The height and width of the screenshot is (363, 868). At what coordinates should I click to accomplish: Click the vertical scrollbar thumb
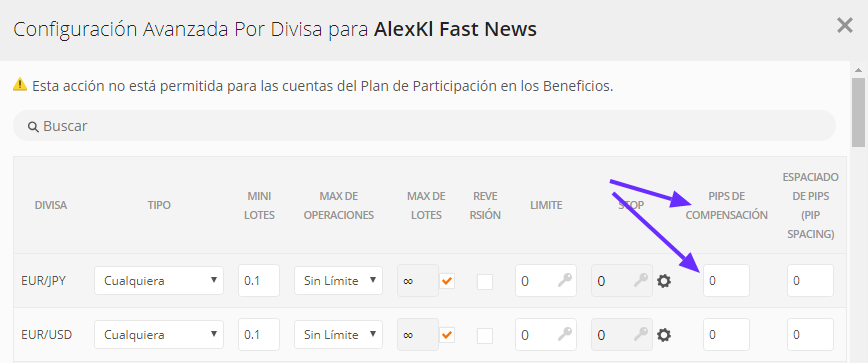coord(858,112)
